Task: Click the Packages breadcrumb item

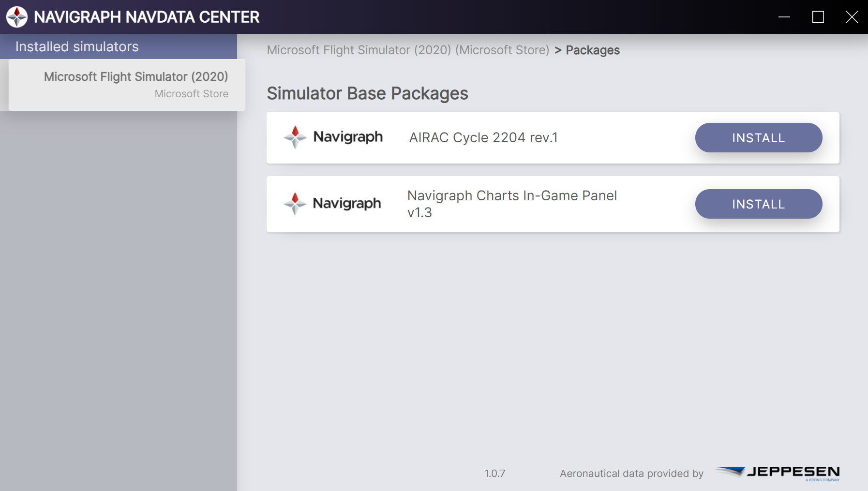Action: coord(592,50)
